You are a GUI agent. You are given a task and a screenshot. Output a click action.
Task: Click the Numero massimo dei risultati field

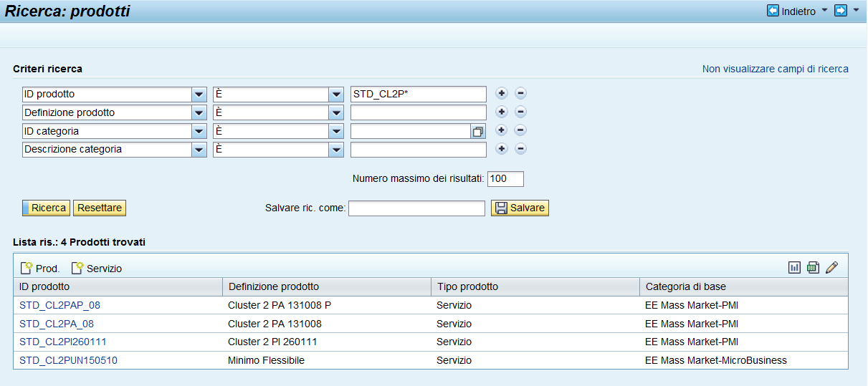[505, 179]
